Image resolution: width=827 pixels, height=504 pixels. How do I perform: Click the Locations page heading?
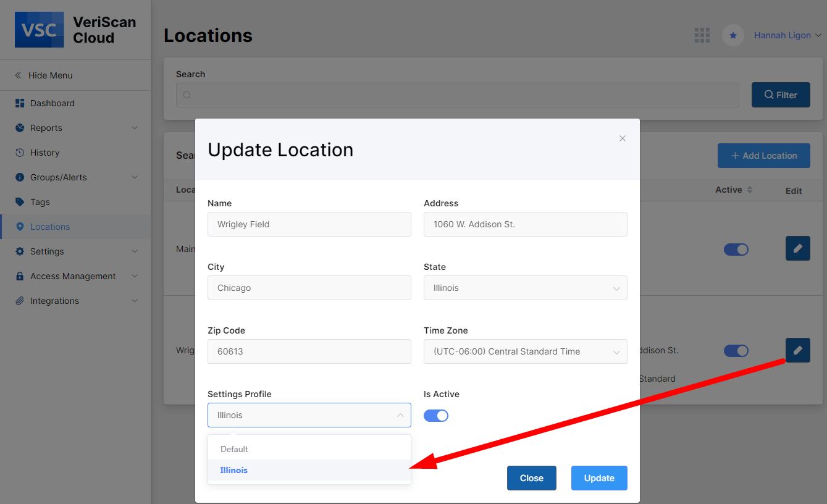208,35
